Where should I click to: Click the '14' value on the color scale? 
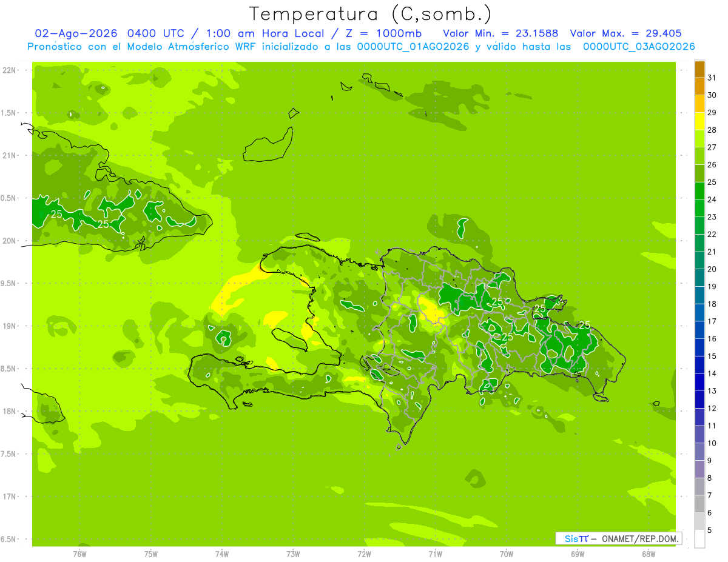click(x=712, y=373)
